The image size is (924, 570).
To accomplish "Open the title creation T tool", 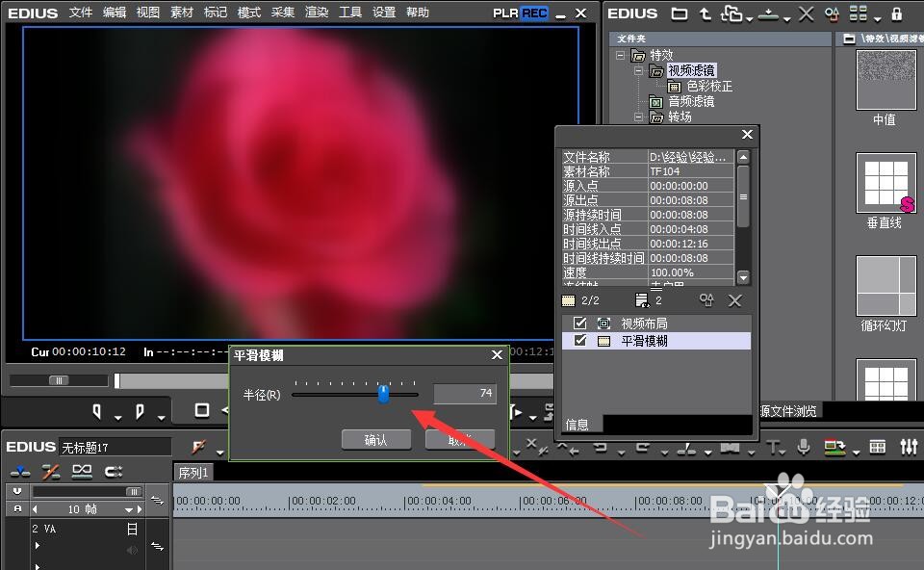I will [x=773, y=448].
